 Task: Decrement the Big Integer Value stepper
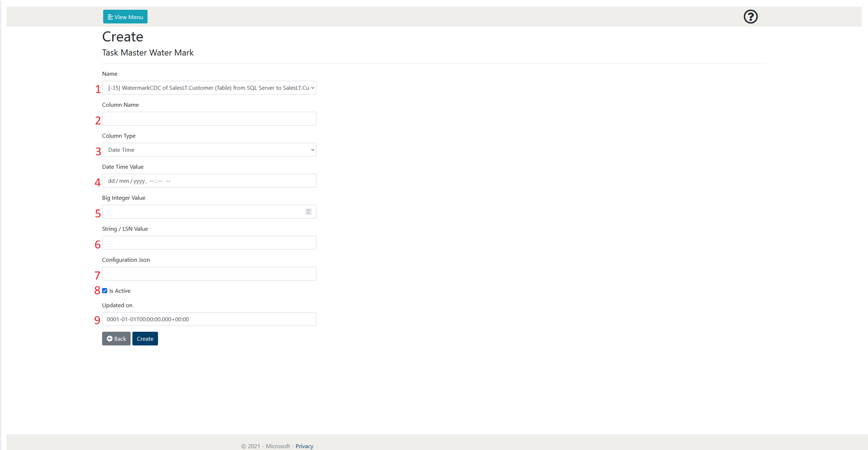pos(308,213)
